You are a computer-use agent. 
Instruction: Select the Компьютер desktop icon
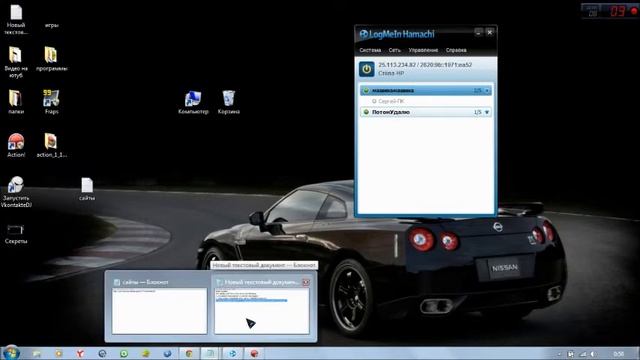[x=193, y=102]
